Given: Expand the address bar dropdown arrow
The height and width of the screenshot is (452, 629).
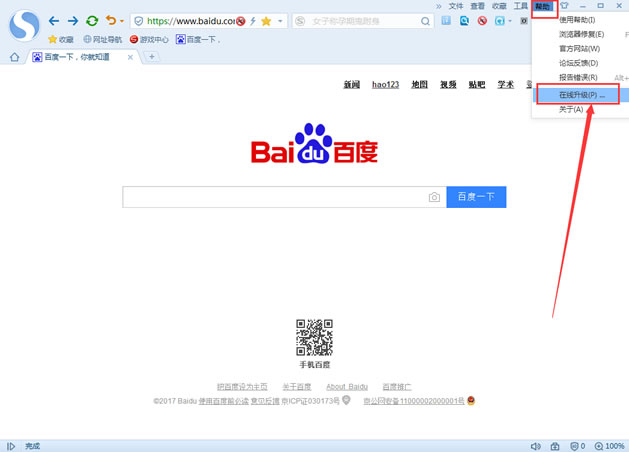Looking at the screenshot, I should 280,21.
